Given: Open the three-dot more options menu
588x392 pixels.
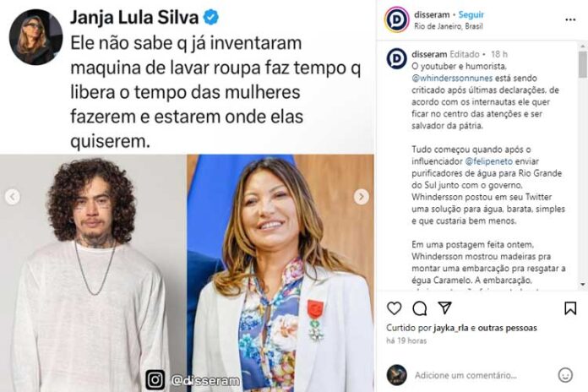Looking at the screenshot, I should coord(570,20).
